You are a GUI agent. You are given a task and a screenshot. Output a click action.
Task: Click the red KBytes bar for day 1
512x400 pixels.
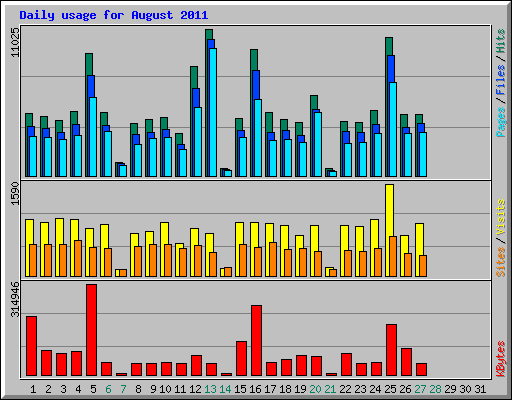coord(32,346)
